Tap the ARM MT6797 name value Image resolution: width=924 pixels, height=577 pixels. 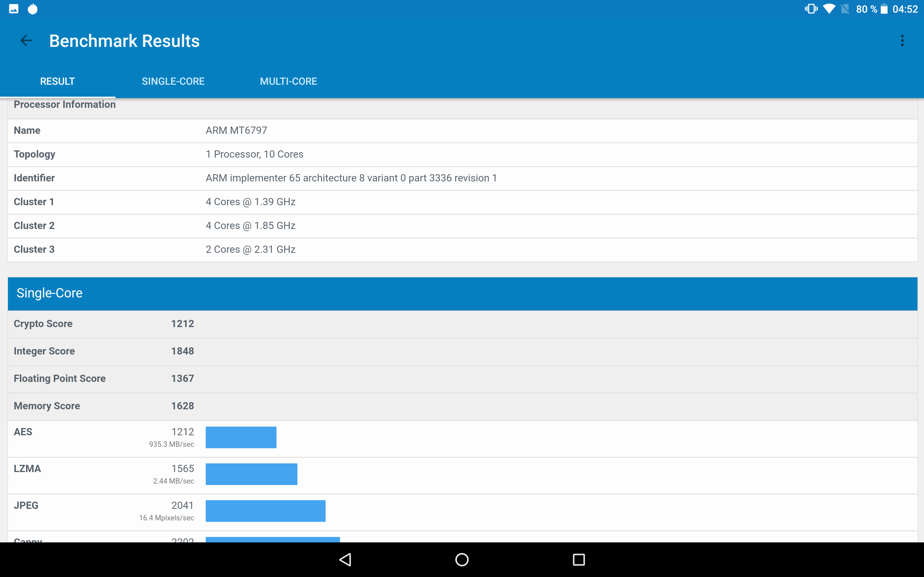[x=236, y=131]
